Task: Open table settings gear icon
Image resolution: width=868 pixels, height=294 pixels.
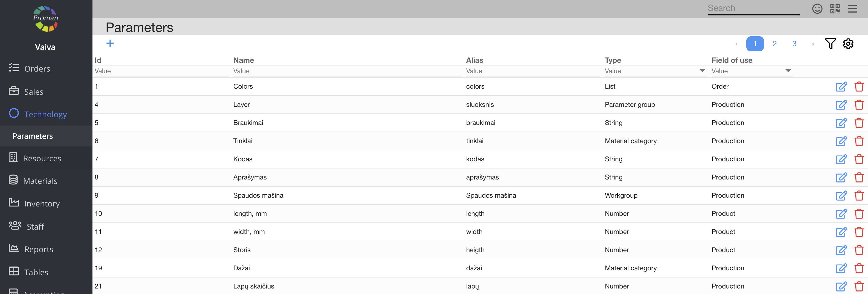Action: click(x=848, y=43)
